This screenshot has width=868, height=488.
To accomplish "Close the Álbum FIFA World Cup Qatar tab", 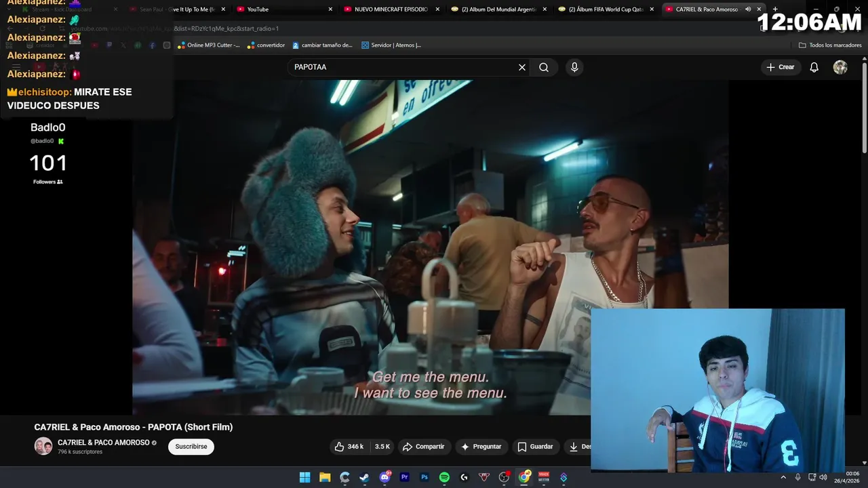I will [652, 9].
